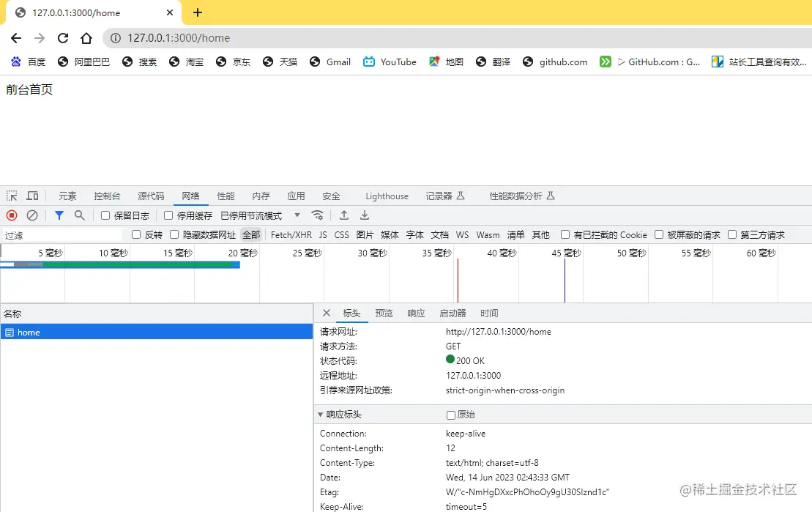Switch to the 性能 panel
The width and height of the screenshot is (812, 512).
pos(226,196)
